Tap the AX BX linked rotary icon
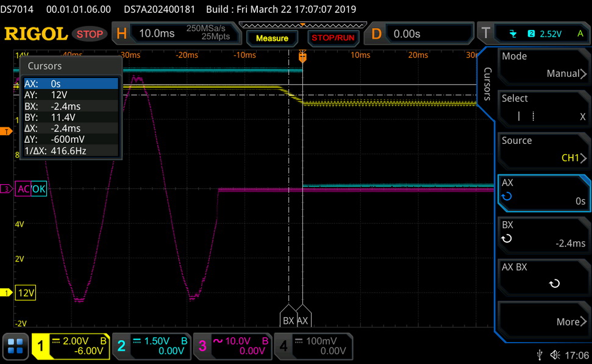592x364 pixels. point(554,283)
